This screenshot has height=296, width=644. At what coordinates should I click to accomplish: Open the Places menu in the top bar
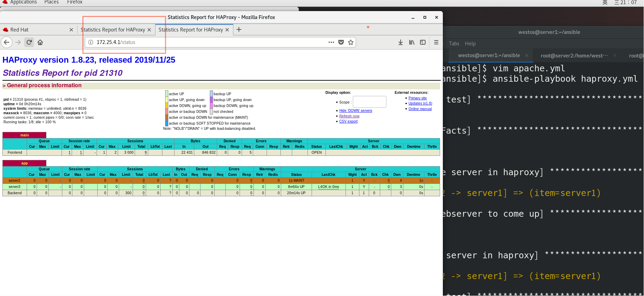[51, 2]
